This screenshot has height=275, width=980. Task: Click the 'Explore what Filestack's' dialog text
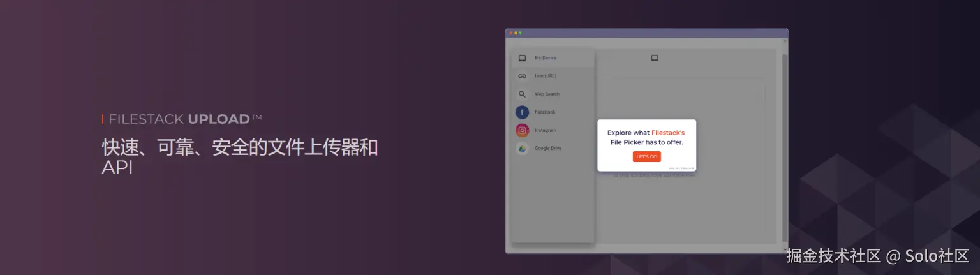coord(646,133)
